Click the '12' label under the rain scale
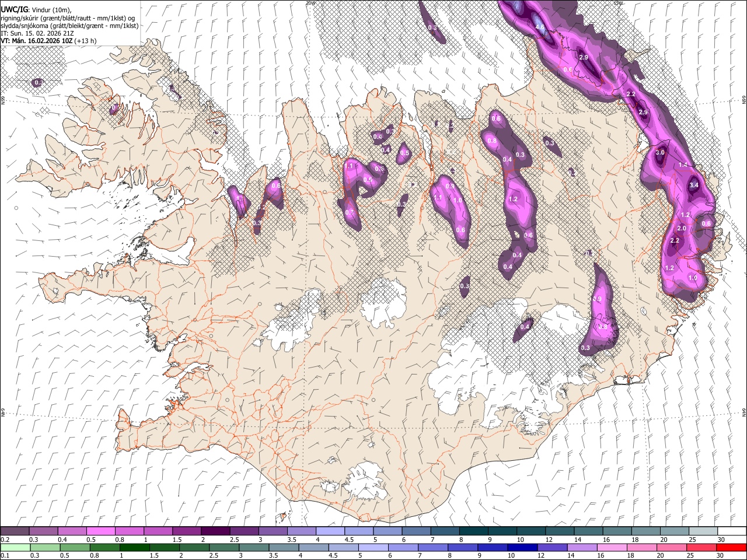 coord(542,556)
